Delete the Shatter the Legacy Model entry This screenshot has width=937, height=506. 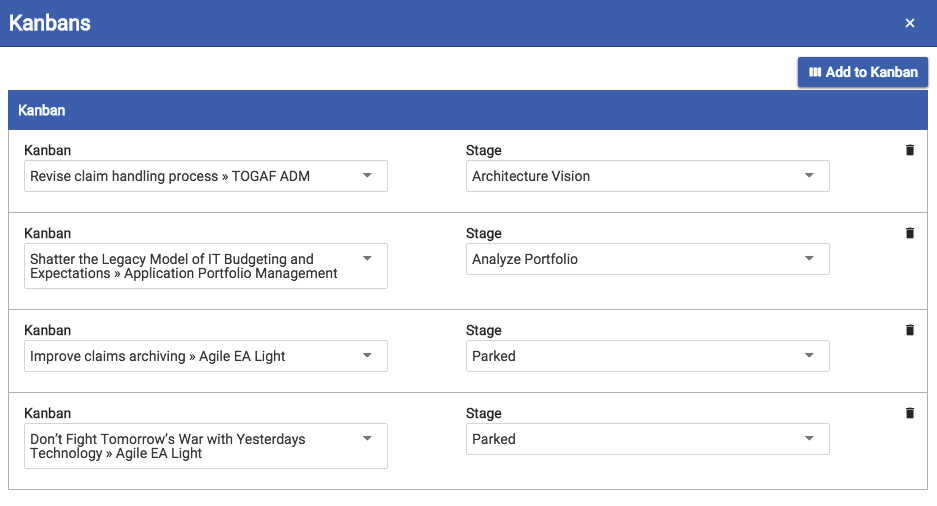point(910,233)
